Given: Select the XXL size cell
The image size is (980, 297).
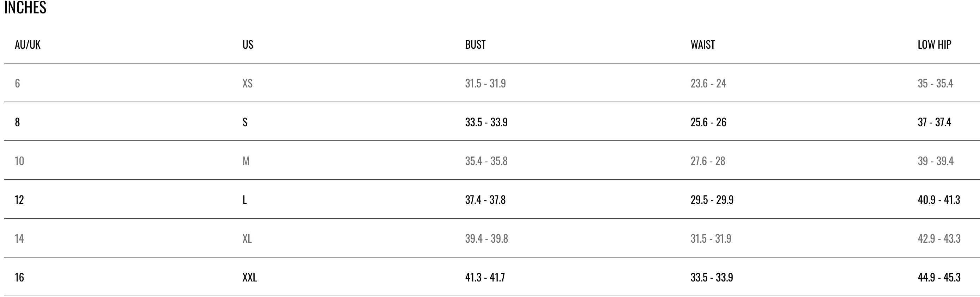Looking at the screenshot, I should click(249, 278).
